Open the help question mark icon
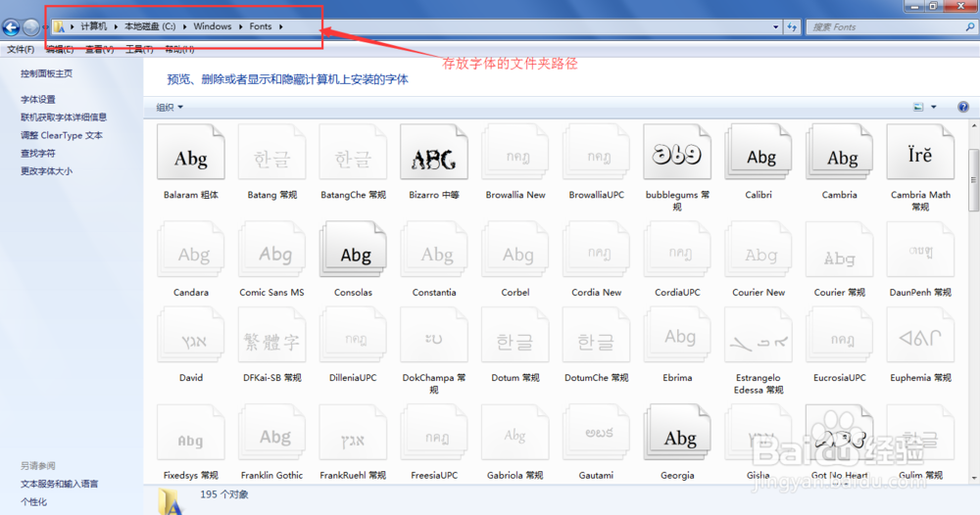The height and width of the screenshot is (515, 980). click(963, 108)
